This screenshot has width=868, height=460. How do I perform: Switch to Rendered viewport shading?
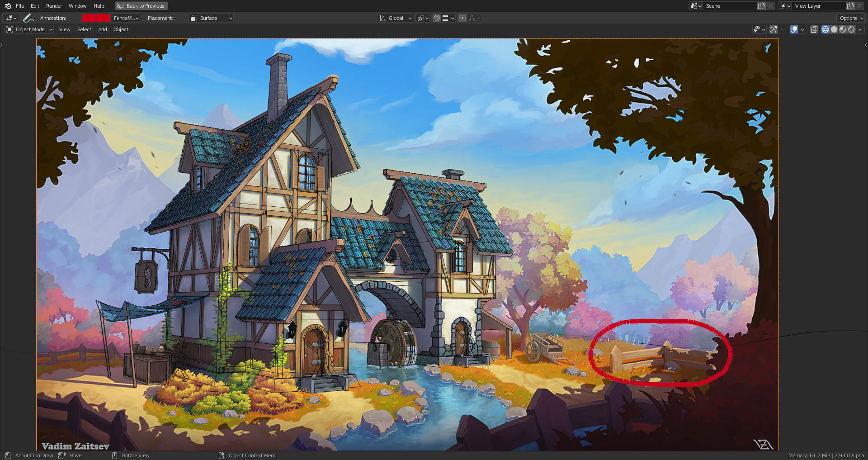[851, 29]
